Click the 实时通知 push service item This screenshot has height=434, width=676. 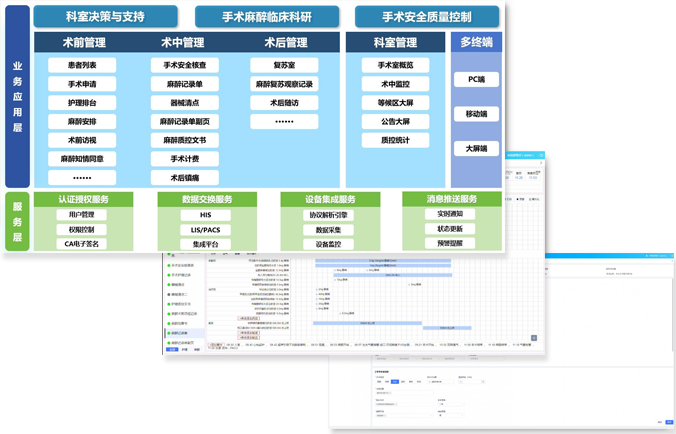tap(441, 214)
